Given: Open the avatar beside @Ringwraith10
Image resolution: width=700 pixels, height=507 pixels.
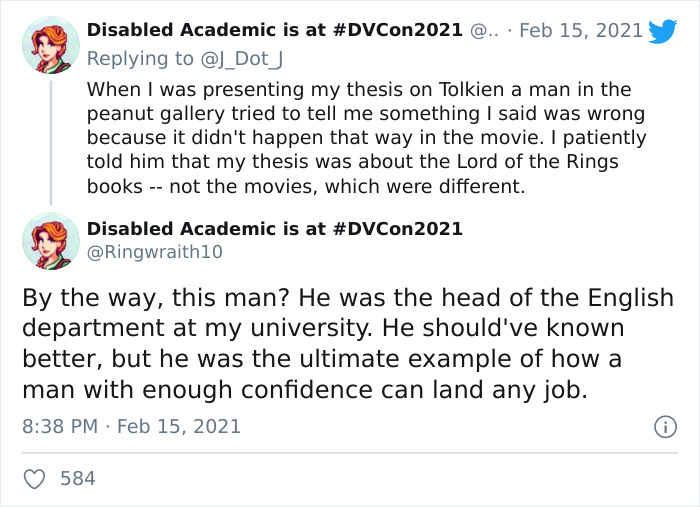Looking at the screenshot, I should pos(50,241).
